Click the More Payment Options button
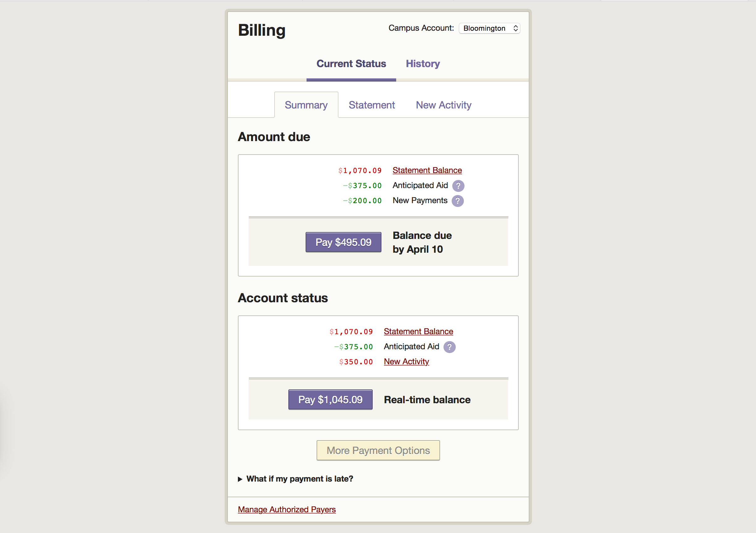The image size is (756, 533). 378,451
